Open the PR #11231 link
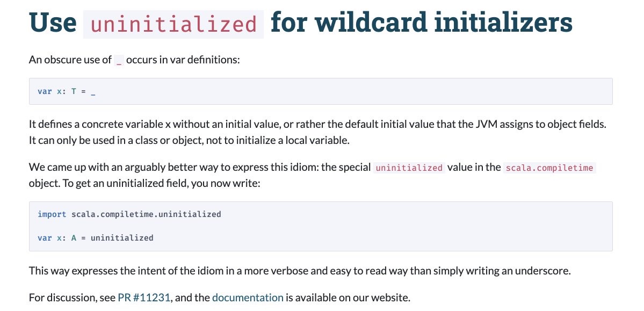The width and height of the screenshot is (644, 311). pos(144,298)
